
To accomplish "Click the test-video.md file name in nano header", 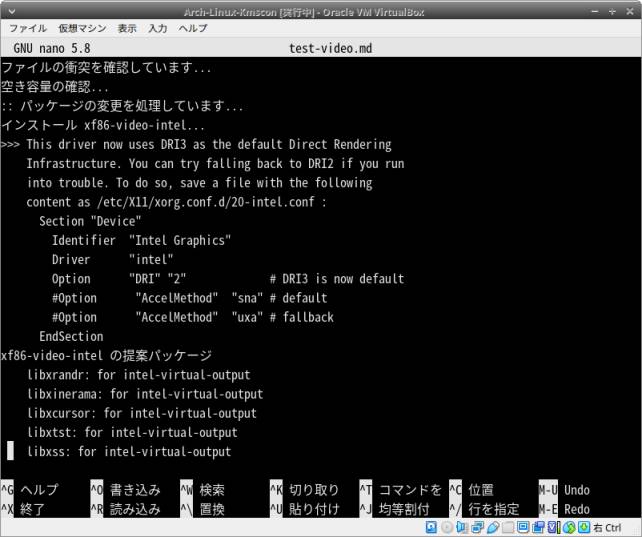I will [x=331, y=48].
